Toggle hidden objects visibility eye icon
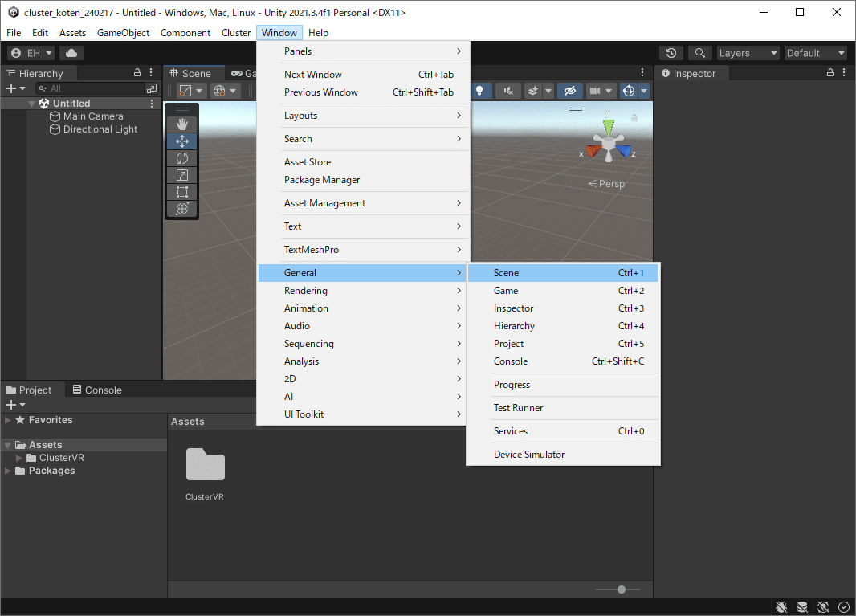The width and height of the screenshot is (856, 616). point(570,91)
